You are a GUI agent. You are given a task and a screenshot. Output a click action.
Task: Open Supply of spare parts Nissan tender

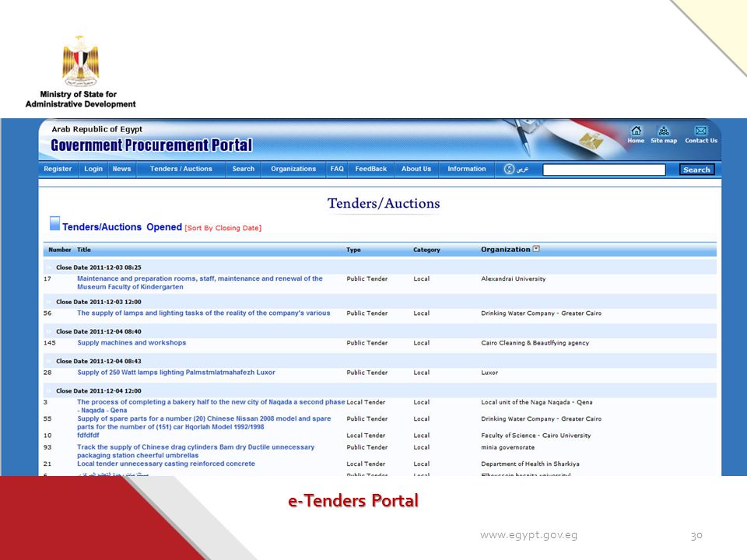click(204, 422)
